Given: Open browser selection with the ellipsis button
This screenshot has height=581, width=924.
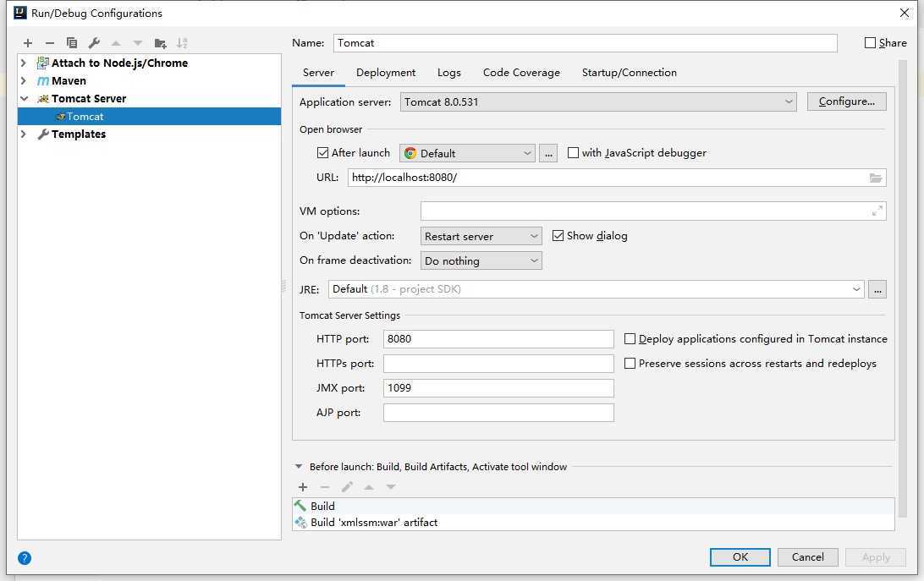Looking at the screenshot, I should [548, 153].
